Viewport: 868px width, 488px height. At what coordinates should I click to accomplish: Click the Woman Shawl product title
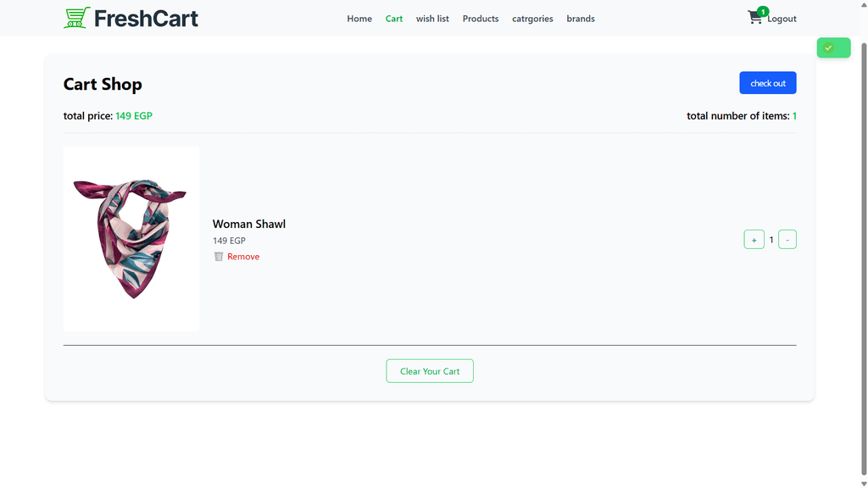249,224
